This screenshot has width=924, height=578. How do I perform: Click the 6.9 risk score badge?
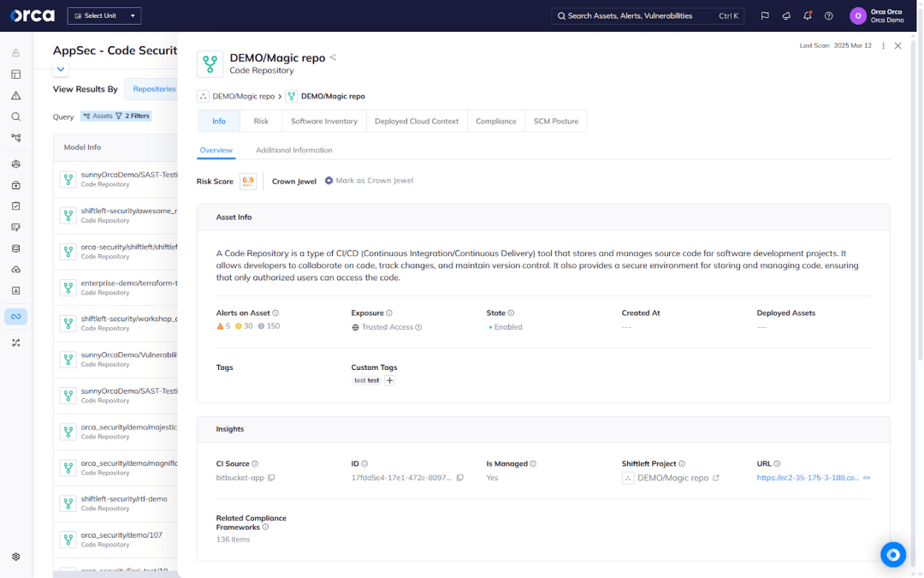(248, 181)
